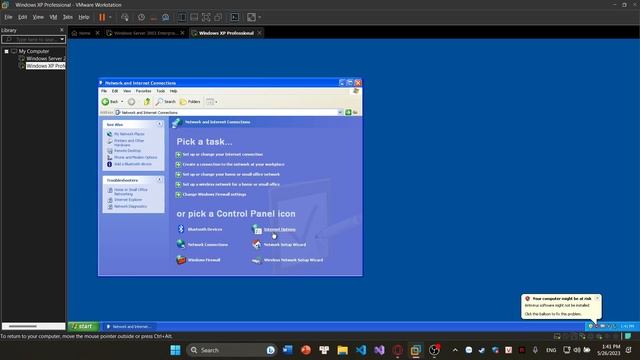
Task: Click Change Windows Firewall settings task
Action: pyautogui.click(x=214, y=194)
